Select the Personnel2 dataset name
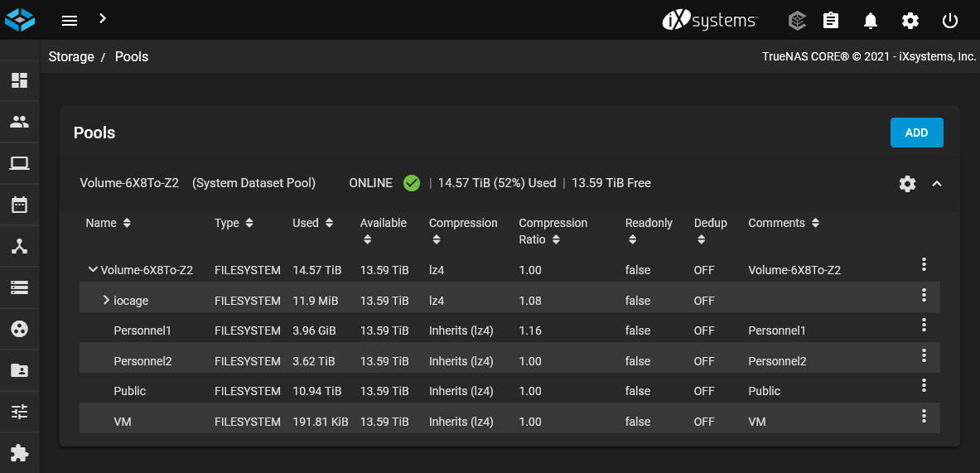Screen dimensions: 980x473 tap(142, 361)
